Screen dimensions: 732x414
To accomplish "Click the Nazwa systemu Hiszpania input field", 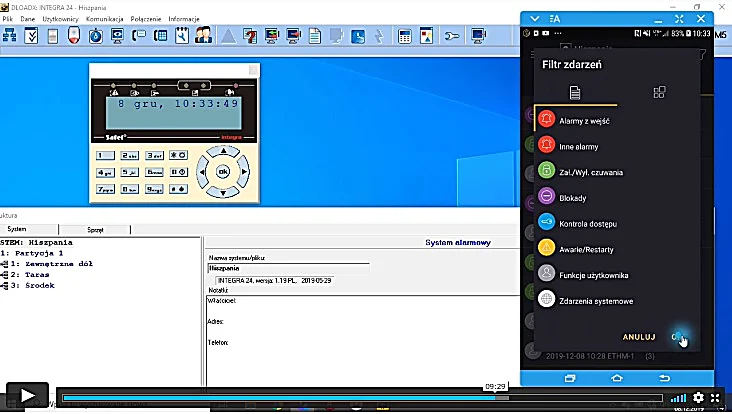I will pyautogui.click(x=289, y=268).
